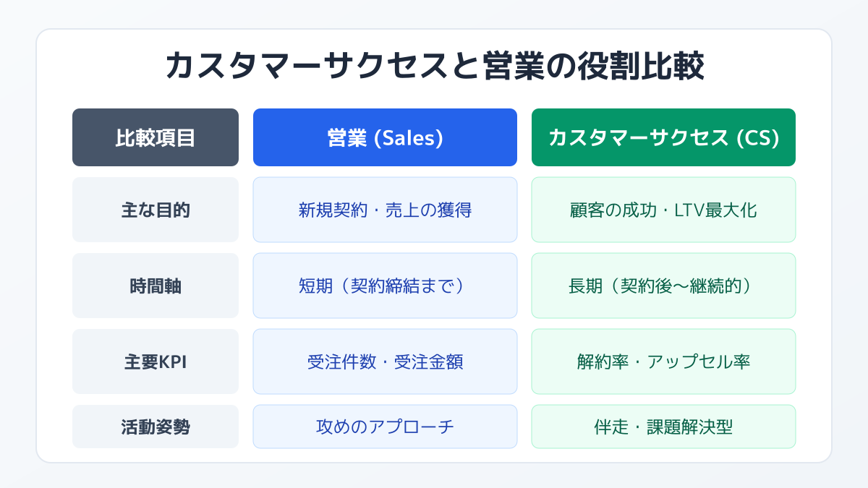This screenshot has width=868, height=488.
Task: Select the 活動姿勢 row label
Action: click(156, 427)
